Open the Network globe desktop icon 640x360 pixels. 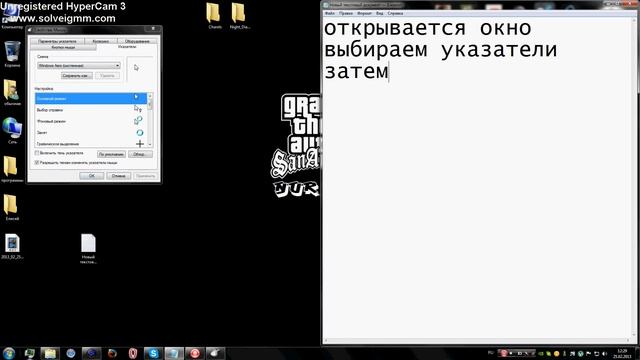coord(12,130)
